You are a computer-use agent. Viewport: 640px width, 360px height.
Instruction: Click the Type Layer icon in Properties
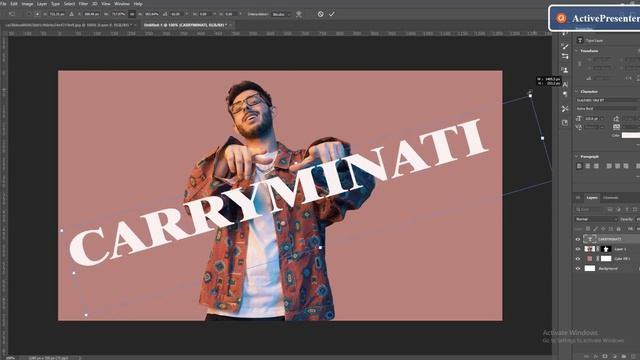click(580, 40)
